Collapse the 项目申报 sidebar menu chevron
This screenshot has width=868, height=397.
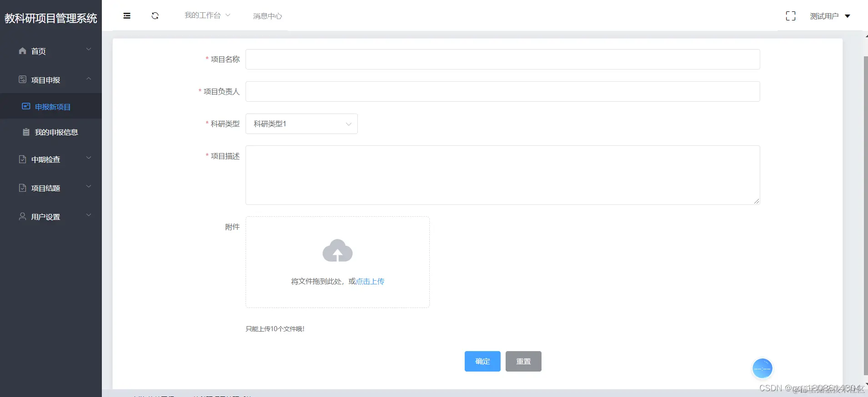[x=89, y=79]
